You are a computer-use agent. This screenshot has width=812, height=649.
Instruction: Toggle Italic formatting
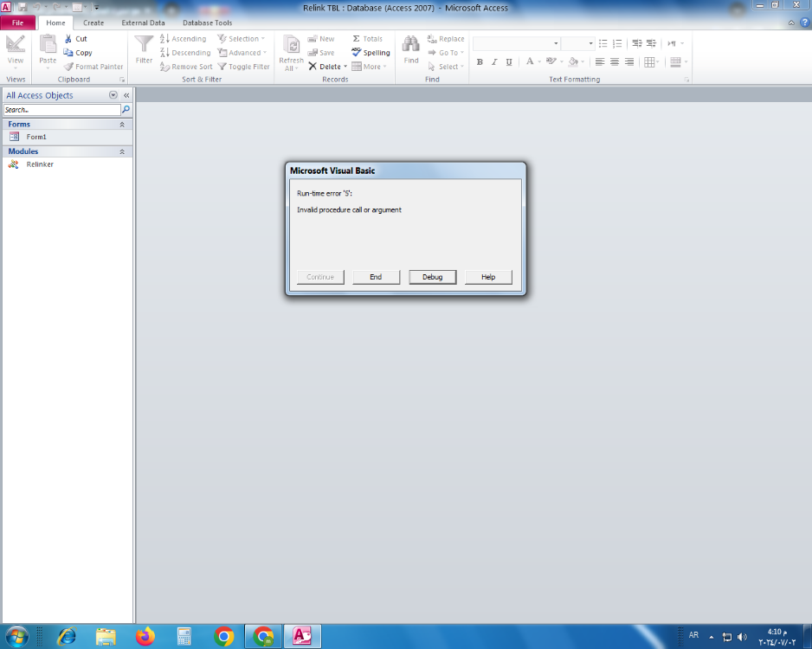point(494,62)
